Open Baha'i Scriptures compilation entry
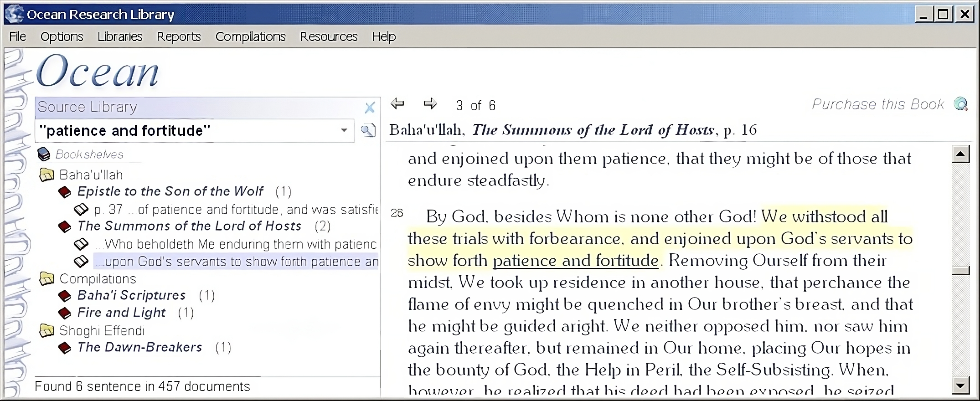This screenshot has width=980, height=401. click(x=131, y=295)
